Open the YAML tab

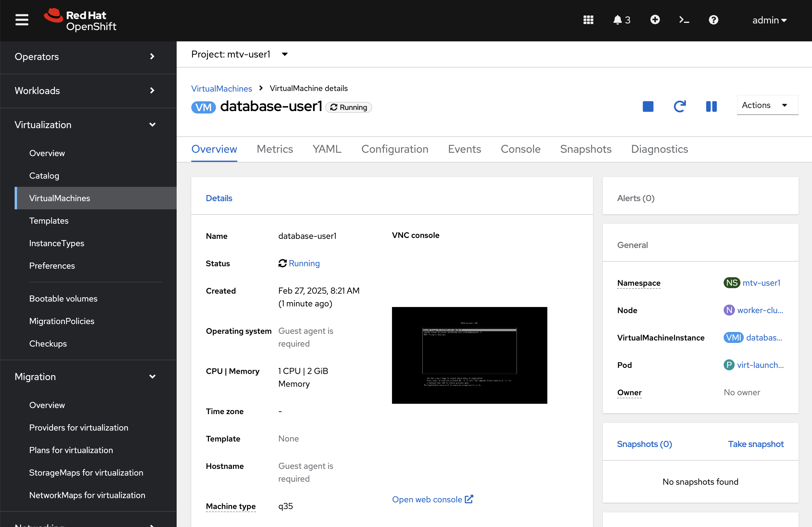(327, 149)
